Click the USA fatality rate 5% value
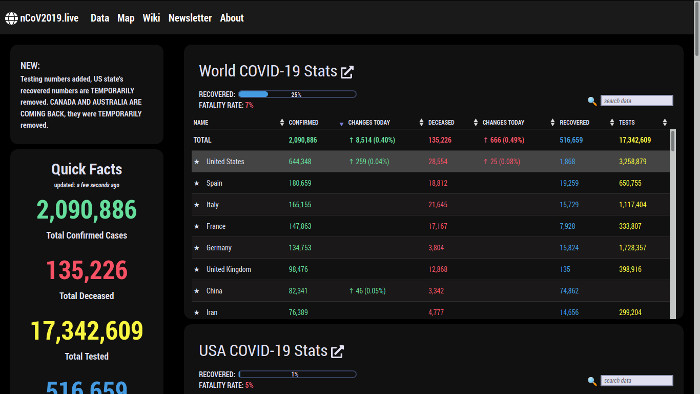700x394 pixels. tap(249, 386)
